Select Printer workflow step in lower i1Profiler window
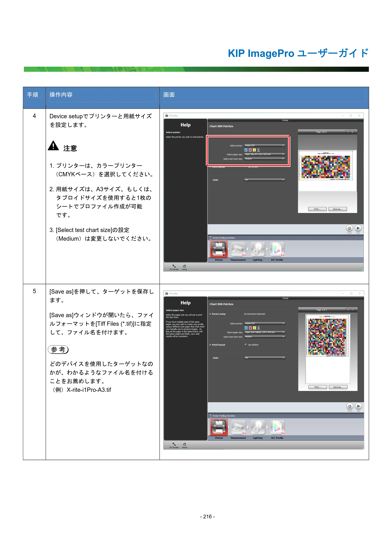392x555 pixels. coord(219,427)
